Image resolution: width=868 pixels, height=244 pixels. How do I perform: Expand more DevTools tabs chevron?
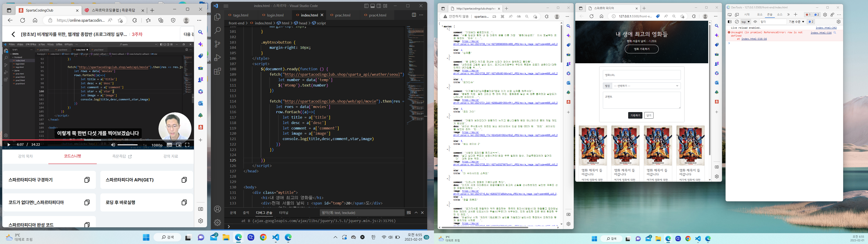coord(788,15)
